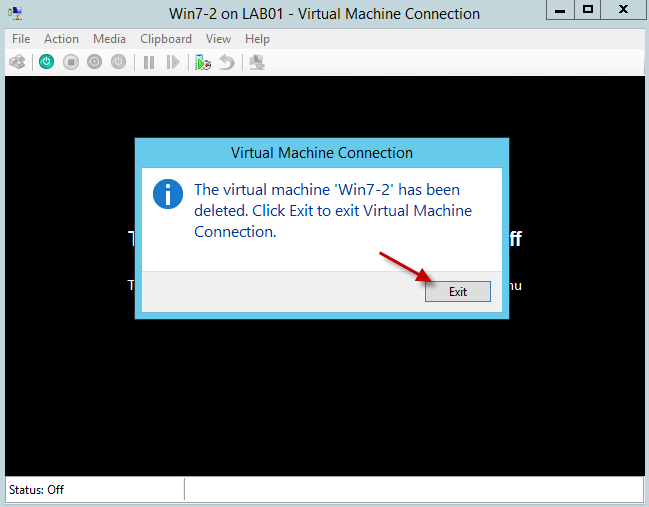The width and height of the screenshot is (649, 507).
Task: Open the Media menu
Action: point(109,39)
